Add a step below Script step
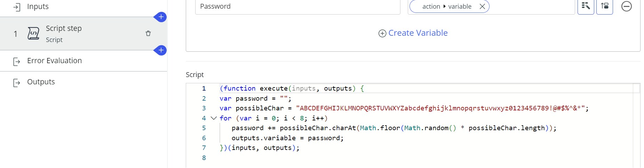 pyautogui.click(x=161, y=50)
